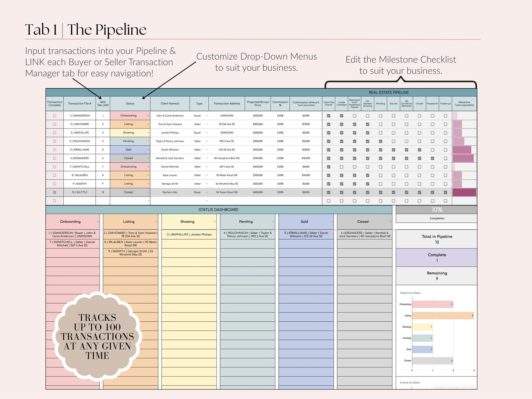Select address cell 45 Hamptons Blvd NE

coord(227,158)
